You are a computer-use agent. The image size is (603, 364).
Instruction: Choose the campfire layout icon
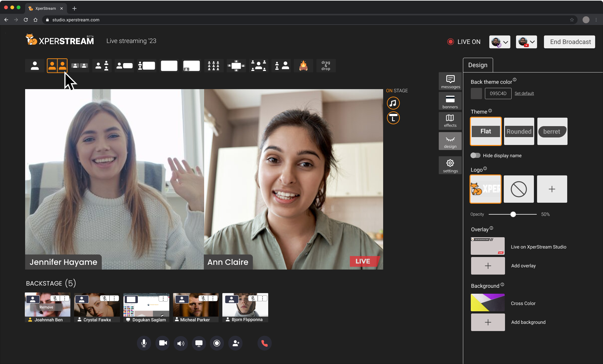click(303, 66)
